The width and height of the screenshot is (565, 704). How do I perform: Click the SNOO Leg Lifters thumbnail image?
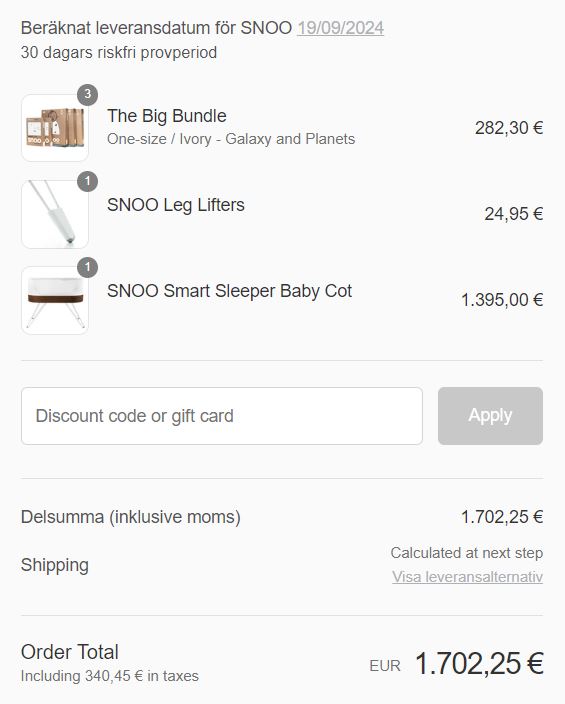click(x=55, y=214)
